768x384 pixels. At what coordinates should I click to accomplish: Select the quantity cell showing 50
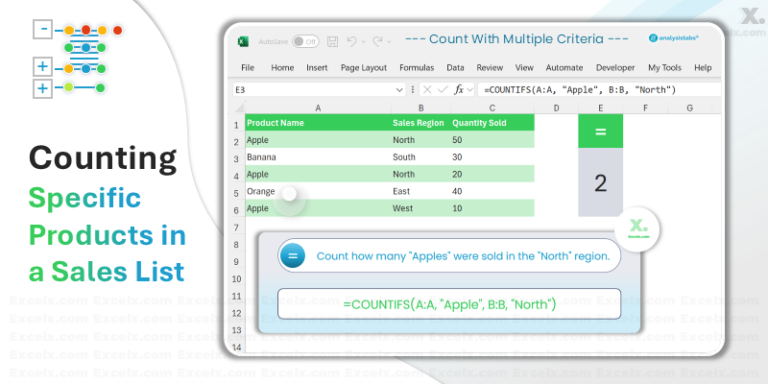click(x=492, y=140)
